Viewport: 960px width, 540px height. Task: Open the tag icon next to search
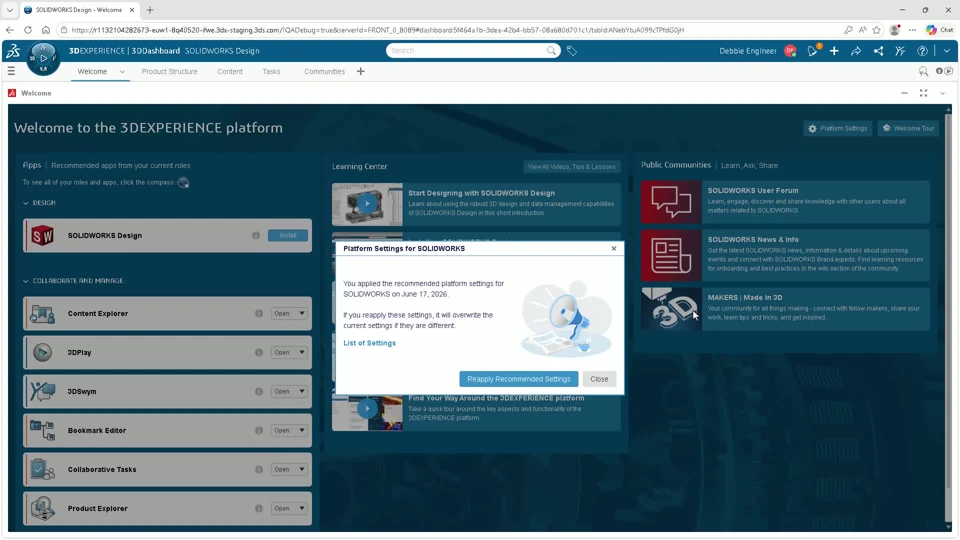(572, 51)
